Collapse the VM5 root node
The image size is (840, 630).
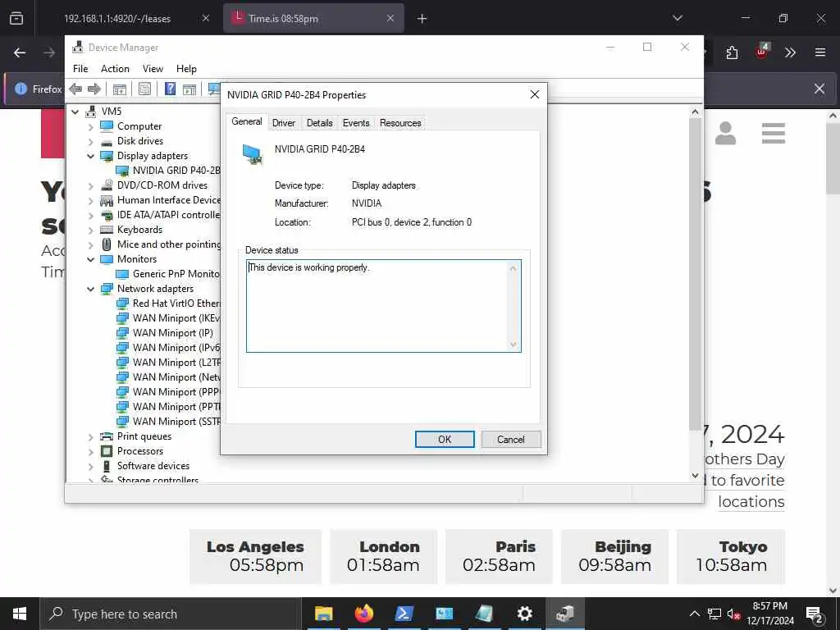tap(75, 112)
